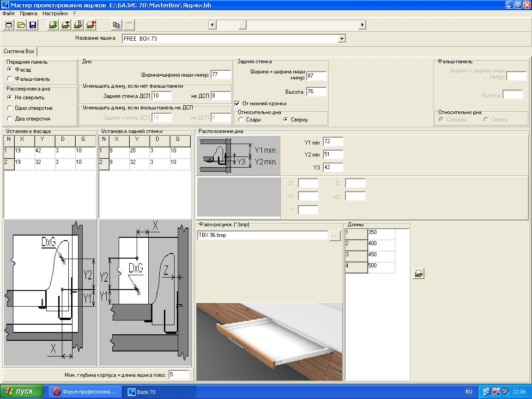
Task: Click the Y1 min input field
Action: pyautogui.click(x=333, y=141)
